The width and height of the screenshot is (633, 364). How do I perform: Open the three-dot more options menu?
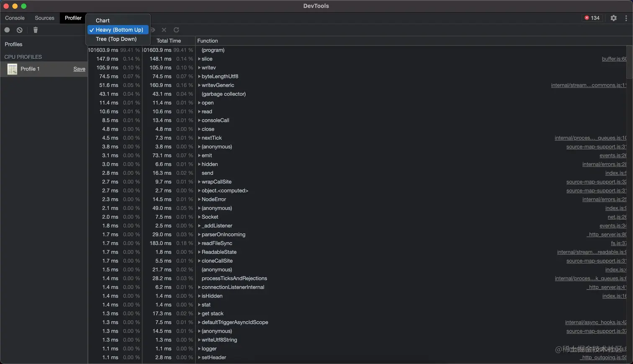tap(626, 18)
